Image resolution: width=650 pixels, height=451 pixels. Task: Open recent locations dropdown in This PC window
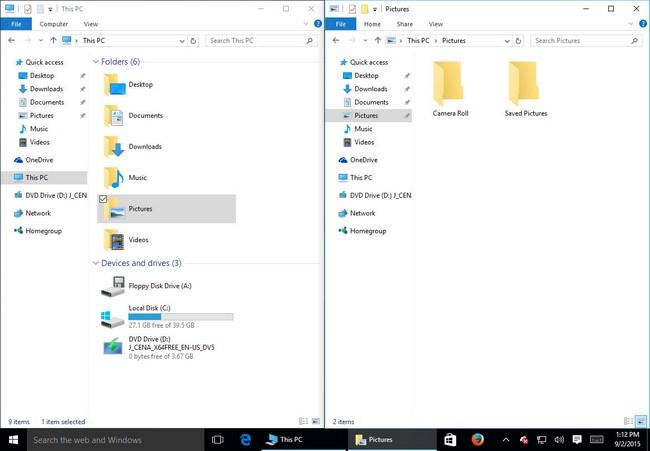point(41,41)
